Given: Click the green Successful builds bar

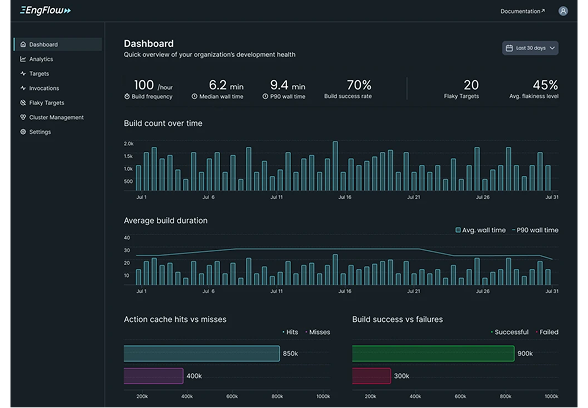Looking at the screenshot, I should (433, 354).
